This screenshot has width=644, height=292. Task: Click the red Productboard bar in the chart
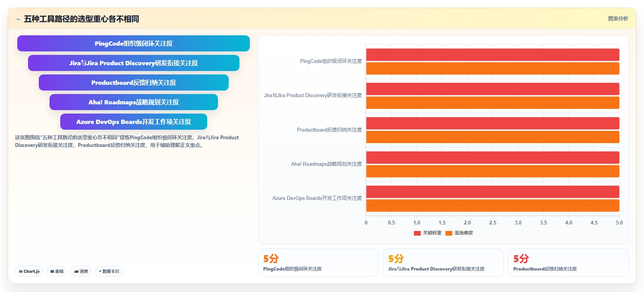click(x=493, y=123)
